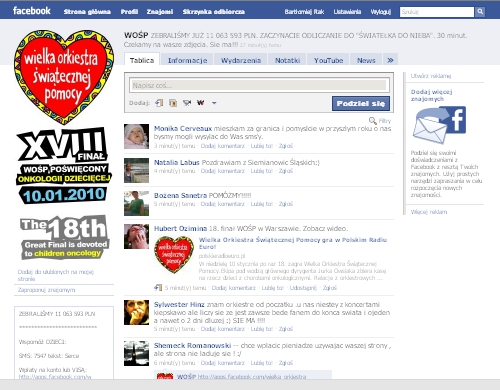Click shared-link icon under Hubert Ozimina's post

(158, 288)
